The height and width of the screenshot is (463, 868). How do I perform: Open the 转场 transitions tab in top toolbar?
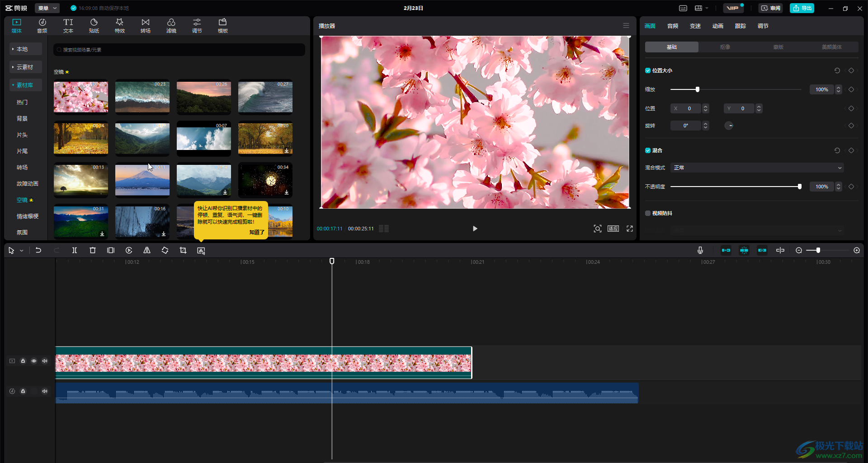146,26
